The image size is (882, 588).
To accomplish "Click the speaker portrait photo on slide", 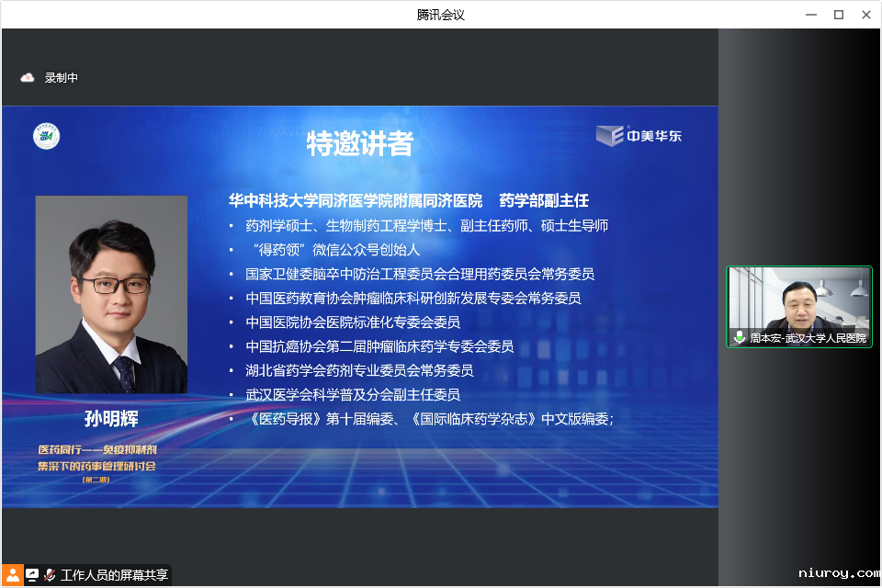I will (x=111, y=294).
